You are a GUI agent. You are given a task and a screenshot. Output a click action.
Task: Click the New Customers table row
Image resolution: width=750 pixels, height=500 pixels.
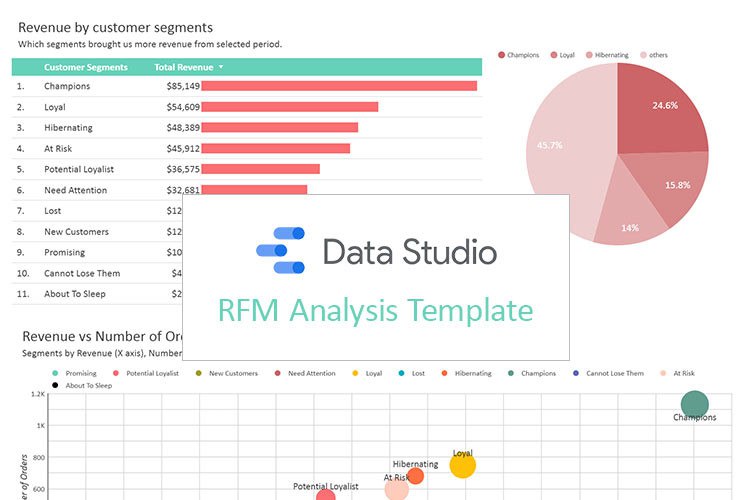point(97,232)
